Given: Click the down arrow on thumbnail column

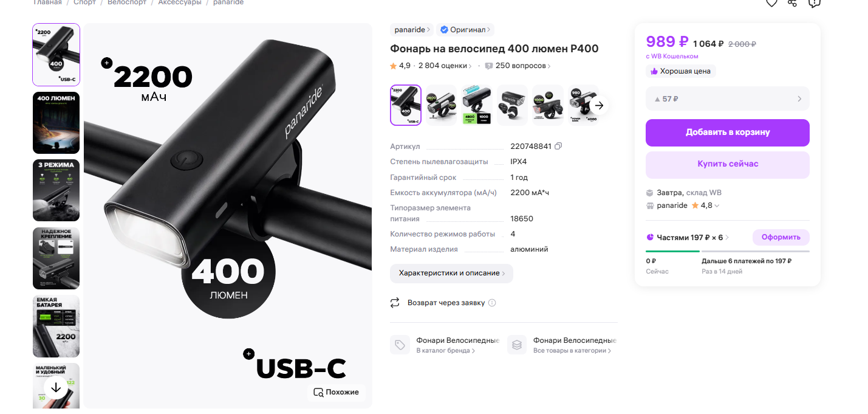Looking at the screenshot, I should click(x=56, y=387).
